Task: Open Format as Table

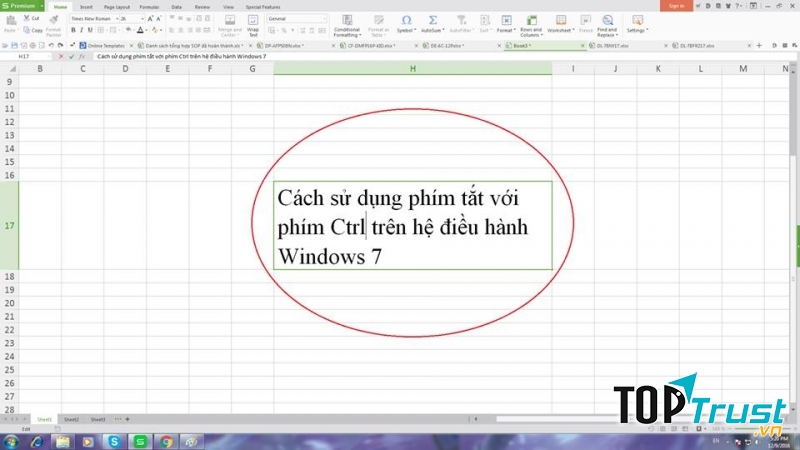Action: coord(378,26)
